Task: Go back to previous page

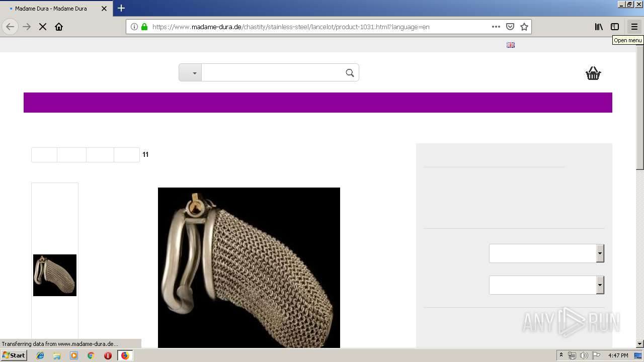Action: tap(10, 27)
